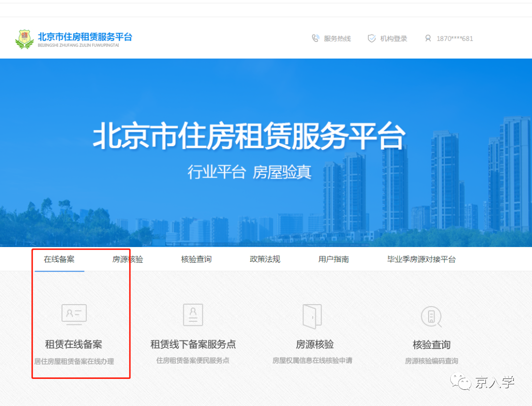532x406 pixels.
Task: Open the 租赁在线备案 service title
Action: (73, 344)
